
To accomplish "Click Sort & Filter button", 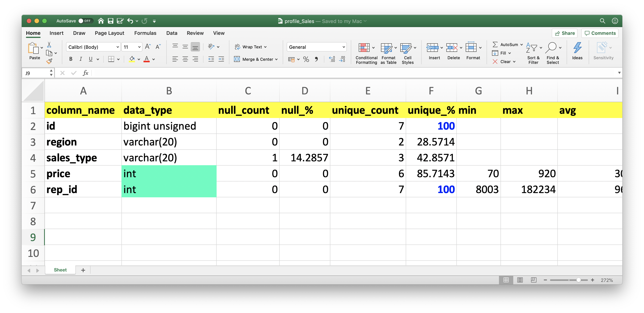I will pyautogui.click(x=534, y=53).
